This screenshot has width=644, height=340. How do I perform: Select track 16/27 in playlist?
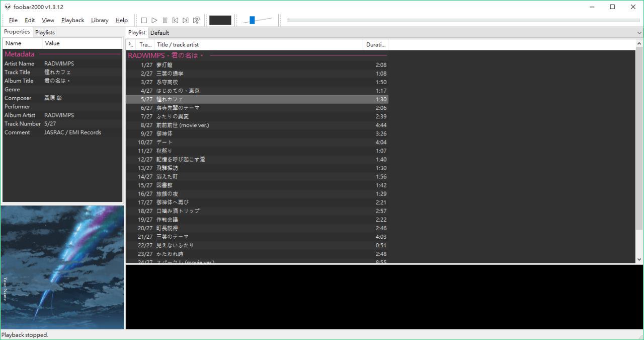click(257, 193)
